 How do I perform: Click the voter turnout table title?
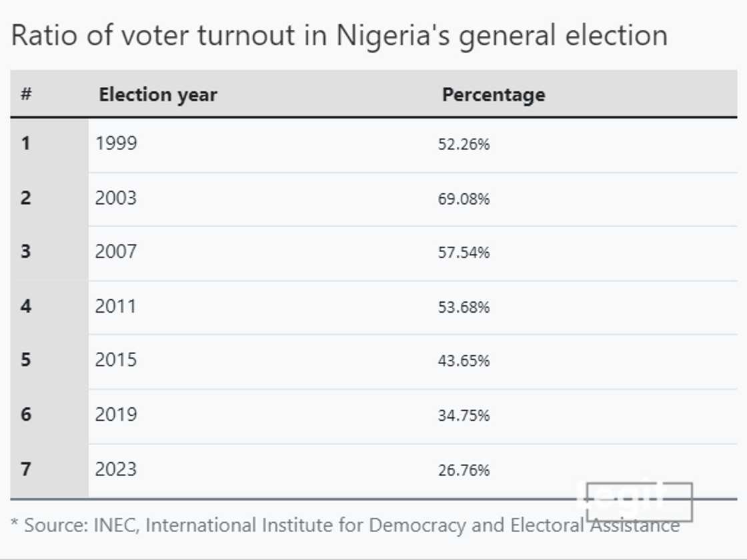pyautogui.click(x=339, y=35)
